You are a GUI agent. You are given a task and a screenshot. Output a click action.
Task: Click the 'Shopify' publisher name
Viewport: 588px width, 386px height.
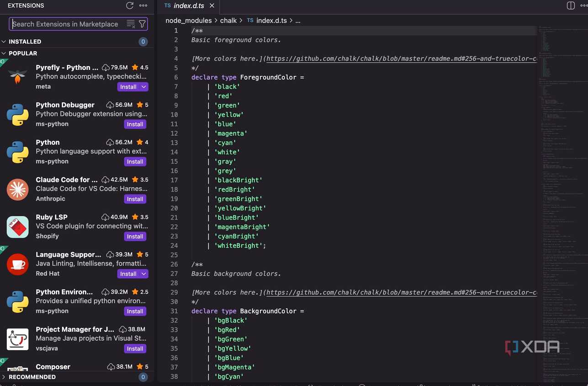pyautogui.click(x=47, y=236)
